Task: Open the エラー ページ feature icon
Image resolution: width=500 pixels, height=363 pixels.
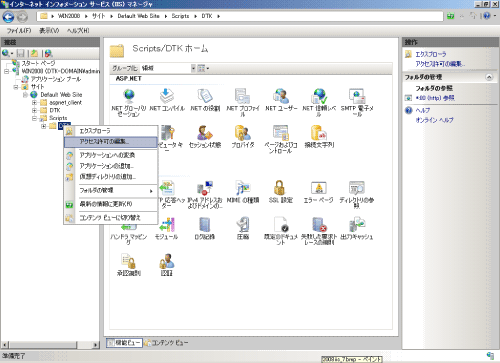Action: [x=319, y=188]
